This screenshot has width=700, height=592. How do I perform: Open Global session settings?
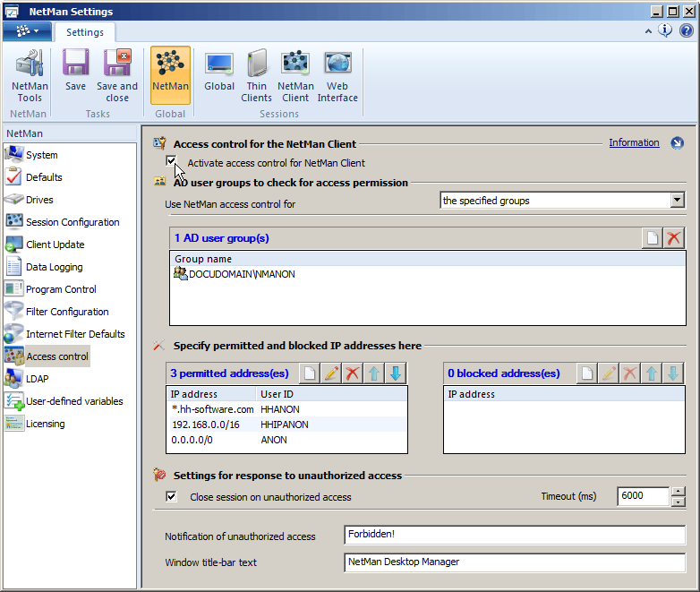coord(219,71)
